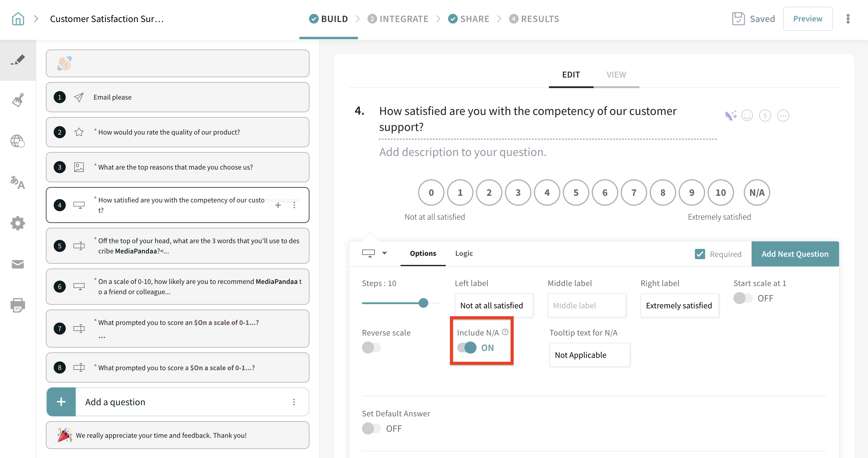Open the design paintbrush sidebar icon
Screen dimensions: 868x458
coord(18,100)
